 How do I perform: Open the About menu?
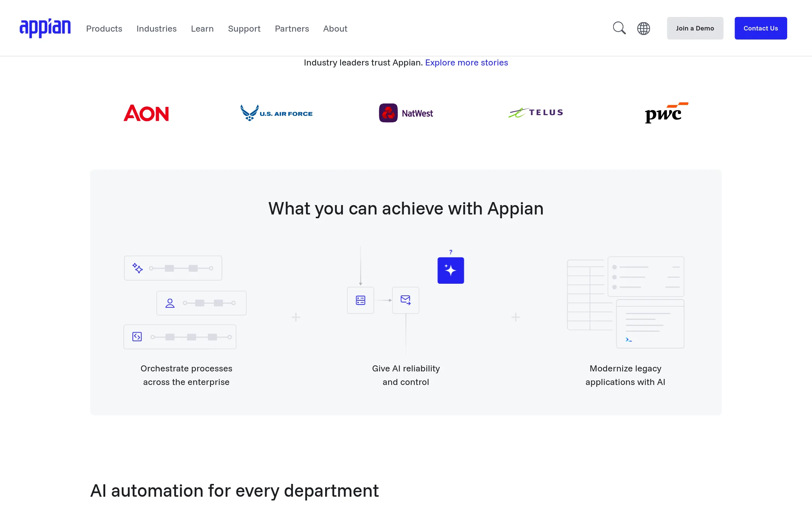pyautogui.click(x=335, y=29)
